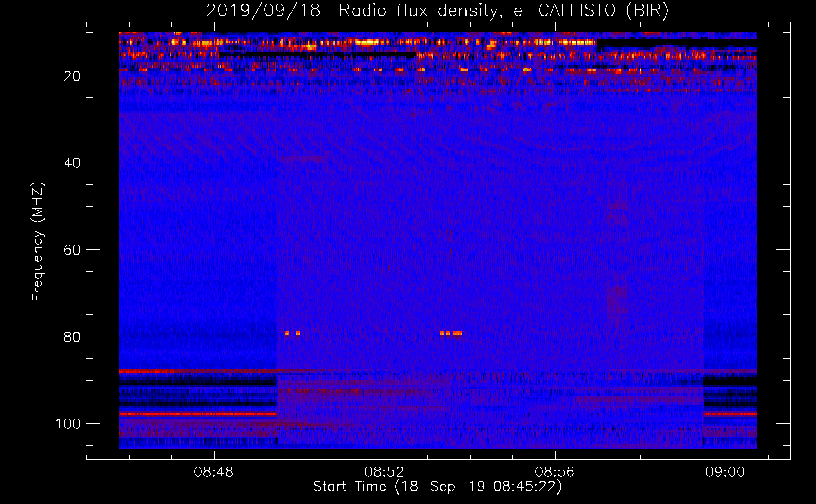Viewport: 816px width, 504px height.
Task: Click the 08:48 time tick label
Action: pyautogui.click(x=214, y=472)
